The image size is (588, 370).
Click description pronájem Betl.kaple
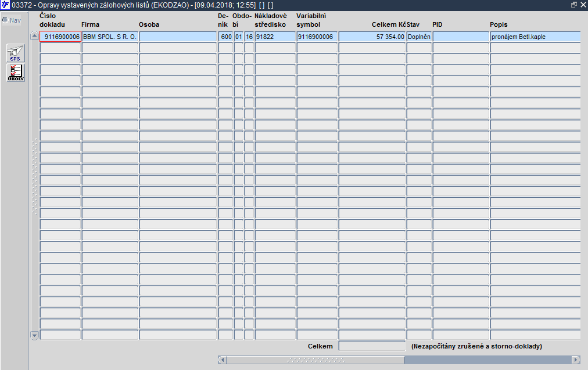tap(535, 37)
